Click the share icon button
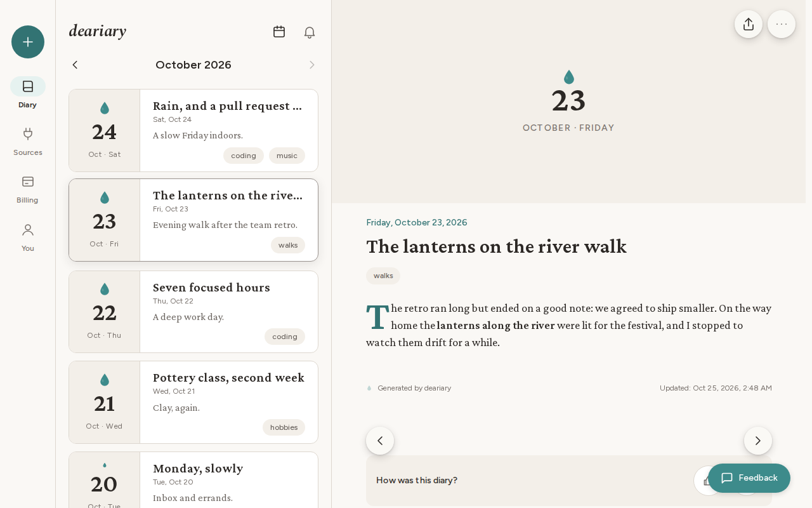 pyautogui.click(x=749, y=24)
